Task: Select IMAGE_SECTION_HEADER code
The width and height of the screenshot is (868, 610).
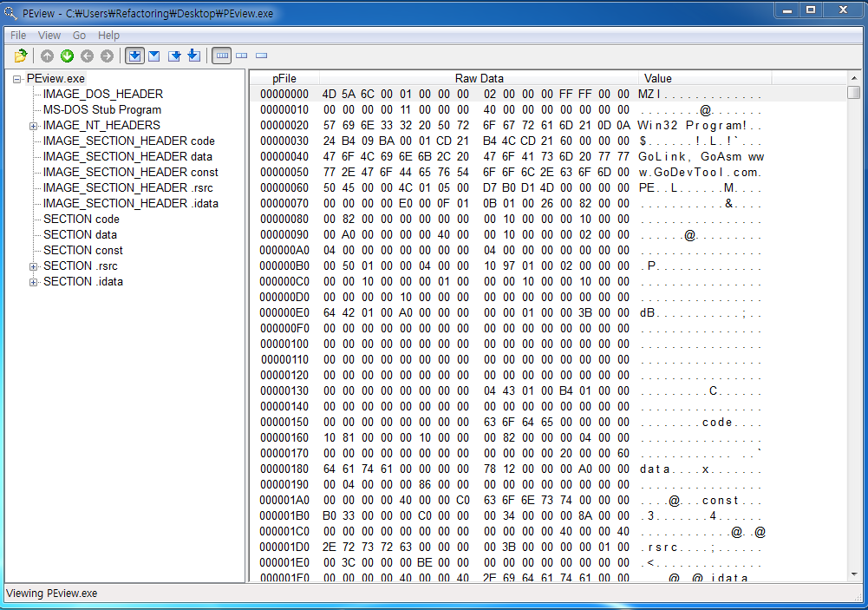Action: click(x=129, y=141)
